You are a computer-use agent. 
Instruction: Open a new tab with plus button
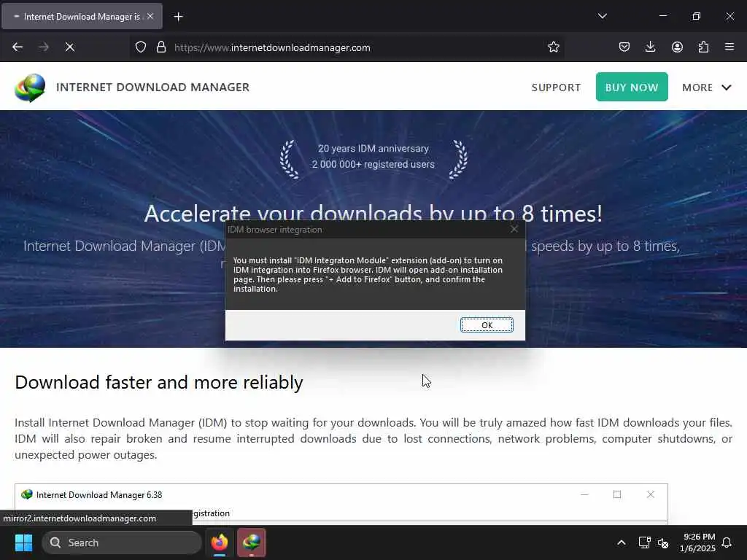click(178, 17)
